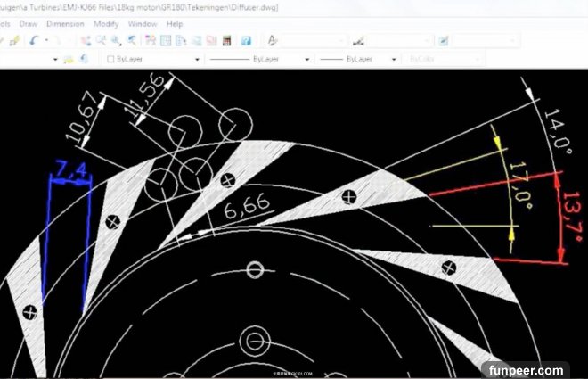This screenshot has height=379, width=588.
Task: Click the ByLayer color swatch box
Action: click(x=110, y=59)
